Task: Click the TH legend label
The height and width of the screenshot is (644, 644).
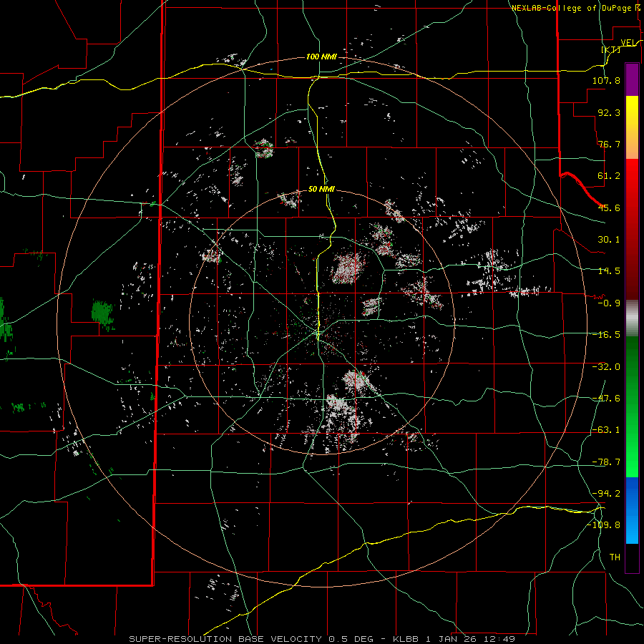Action: pyautogui.click(x=615, y=557)
